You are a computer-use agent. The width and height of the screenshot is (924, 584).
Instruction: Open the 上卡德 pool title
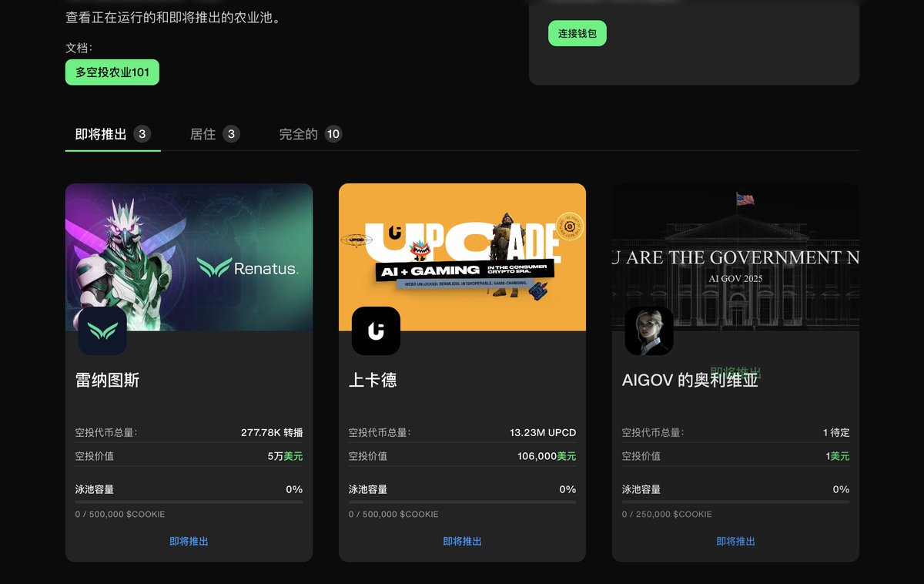373,380
